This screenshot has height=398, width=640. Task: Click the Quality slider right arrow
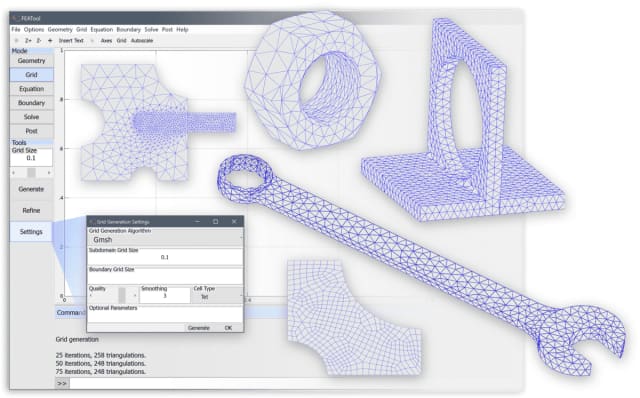[x=135, y=295]
